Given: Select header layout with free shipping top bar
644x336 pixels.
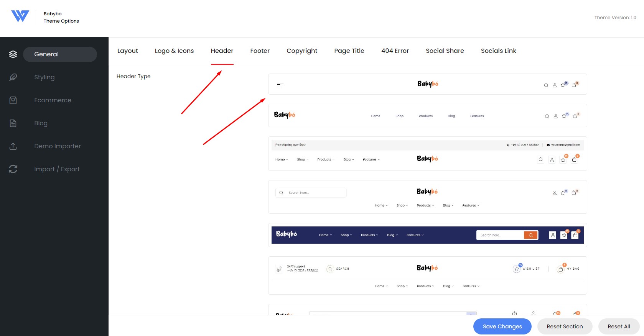Looking at the screenshot, I should pyautogui.click(x=427, y=154).
